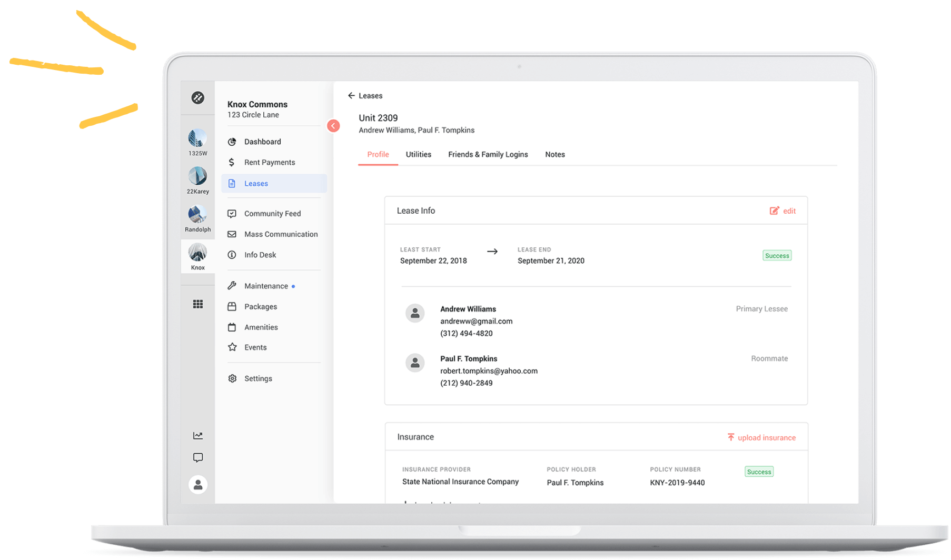Click the chat bubble icon in rail
951x560 pixels.
point(198,457)
